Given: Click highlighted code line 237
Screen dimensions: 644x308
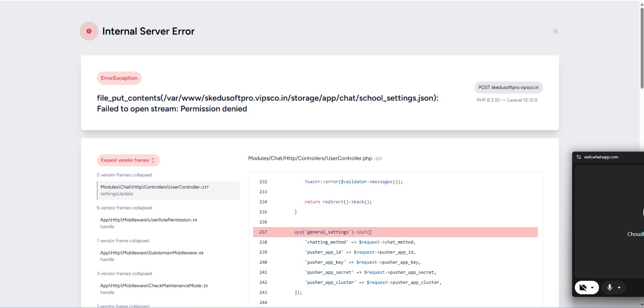Looking at the screenshot, I should (x=395, y=232).
